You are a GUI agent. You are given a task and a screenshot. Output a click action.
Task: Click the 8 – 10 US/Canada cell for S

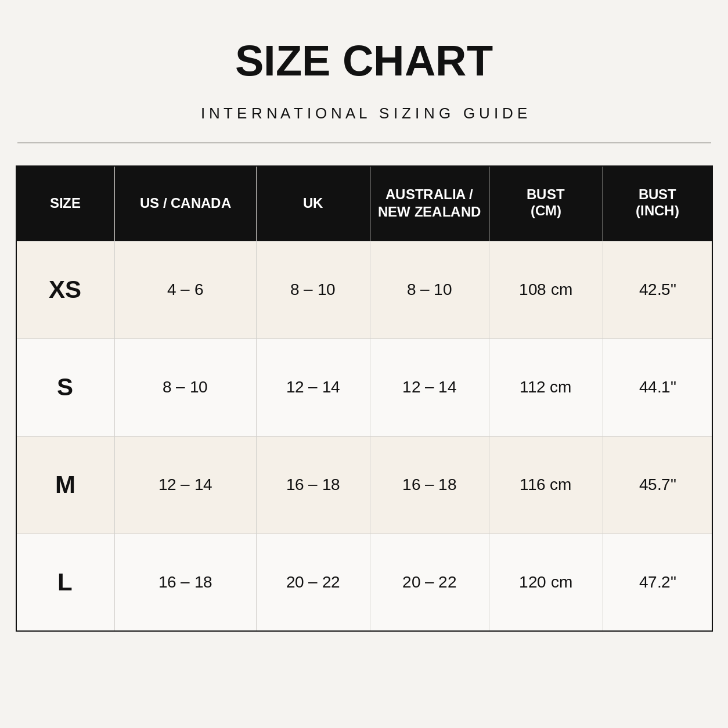[x=185, y=387]
